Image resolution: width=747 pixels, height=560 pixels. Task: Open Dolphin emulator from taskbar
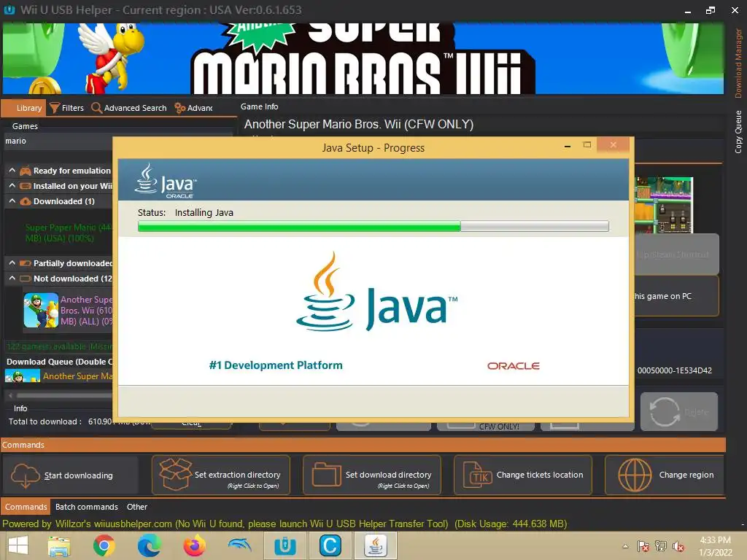click(239, 545)
